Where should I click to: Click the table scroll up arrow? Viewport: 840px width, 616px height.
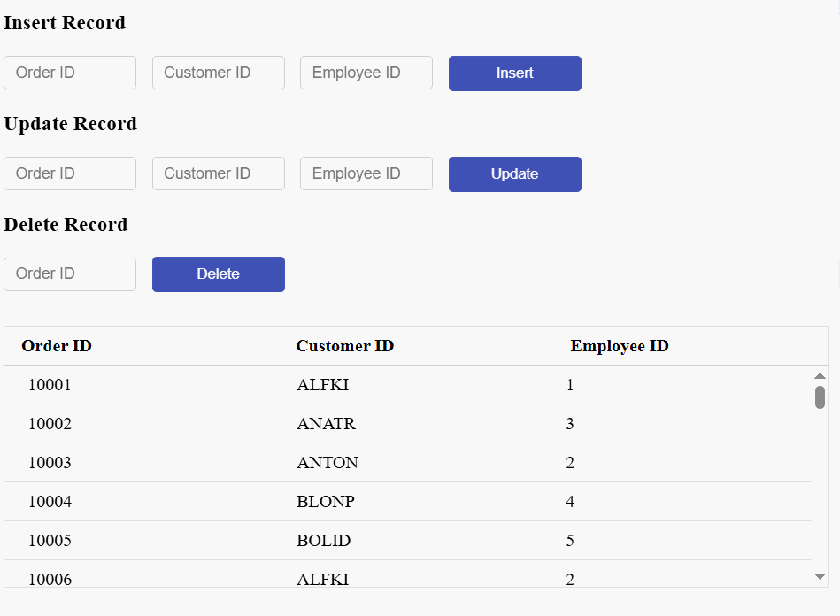[820, 376]
